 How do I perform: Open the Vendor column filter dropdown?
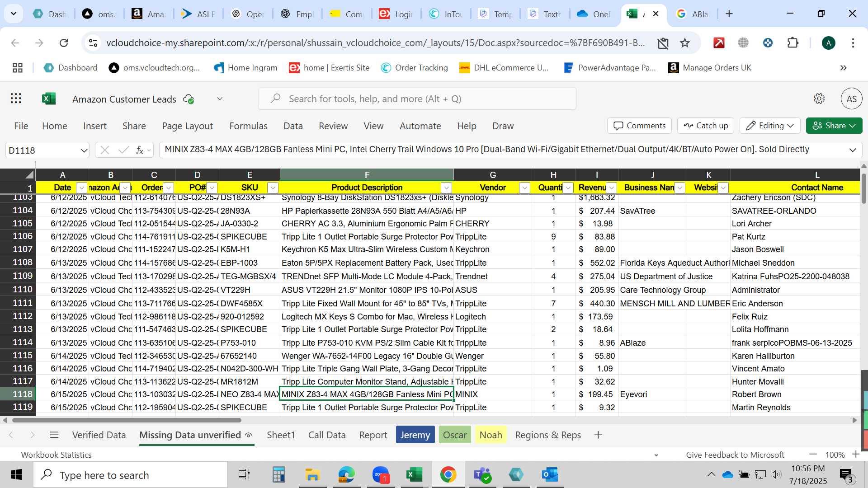(x=524, y=188)
